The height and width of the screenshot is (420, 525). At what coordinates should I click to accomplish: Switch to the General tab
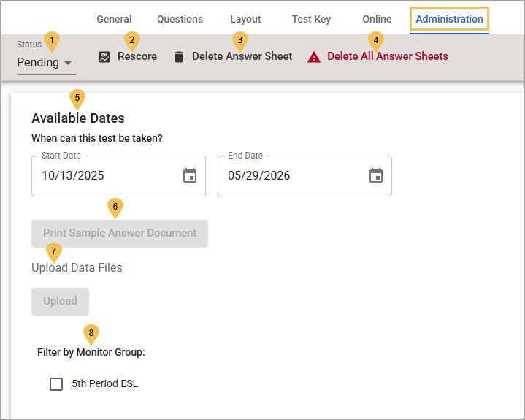[x=114, y=19]
